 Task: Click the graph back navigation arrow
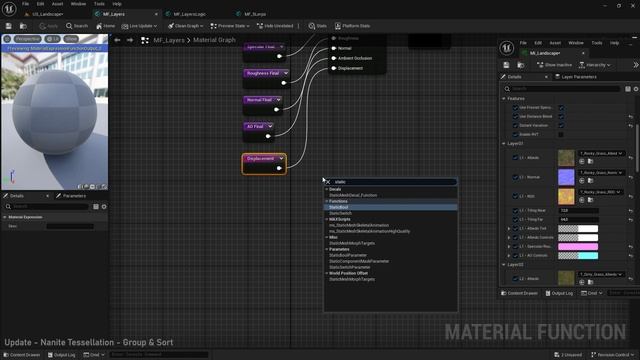coord(117,40)
